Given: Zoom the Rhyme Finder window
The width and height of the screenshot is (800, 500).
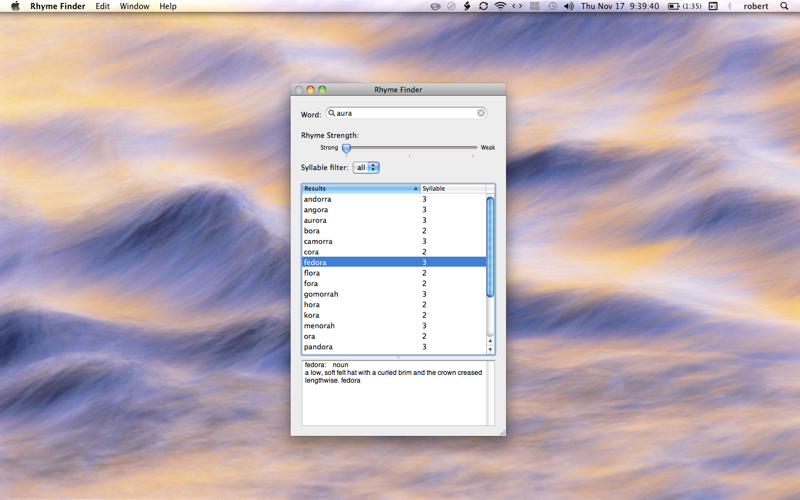Looking at the screenshot, I should [322, 90].
